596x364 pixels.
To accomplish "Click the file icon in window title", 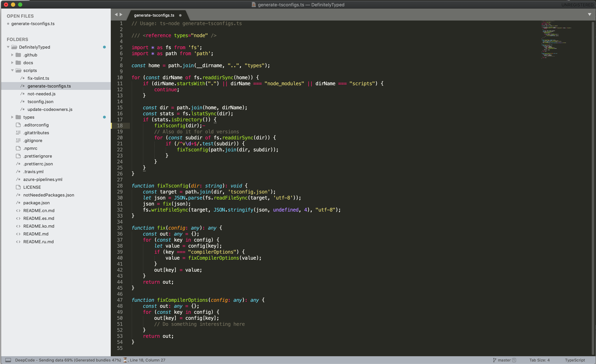I will tap(253, 5).
